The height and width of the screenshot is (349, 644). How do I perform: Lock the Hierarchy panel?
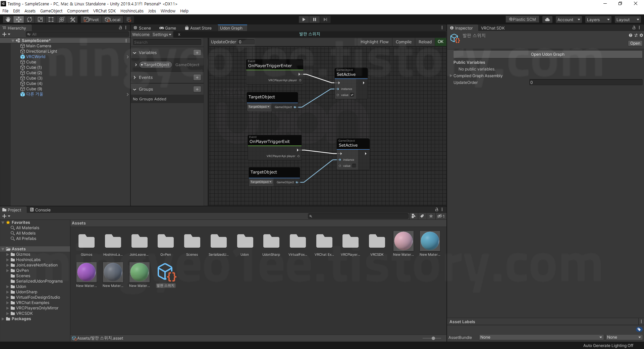[120, 28]
